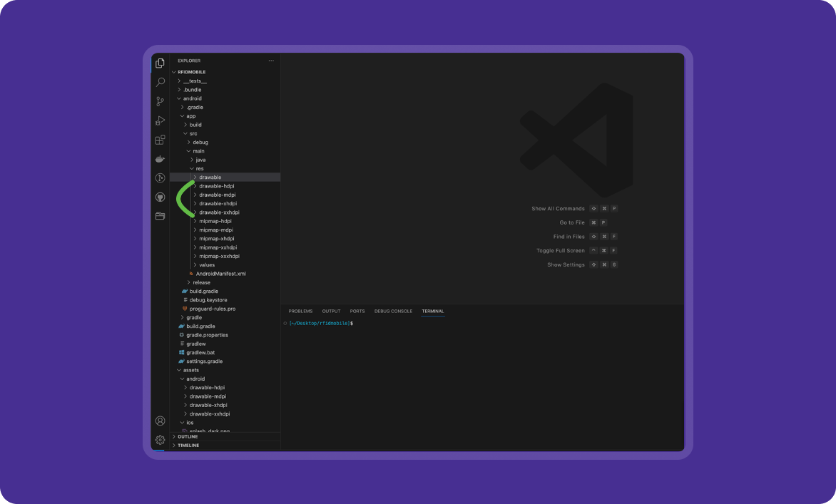Viewport: 836px width, 504px height.
Task: Open the Source Control view
Action: tap(160, 102)
